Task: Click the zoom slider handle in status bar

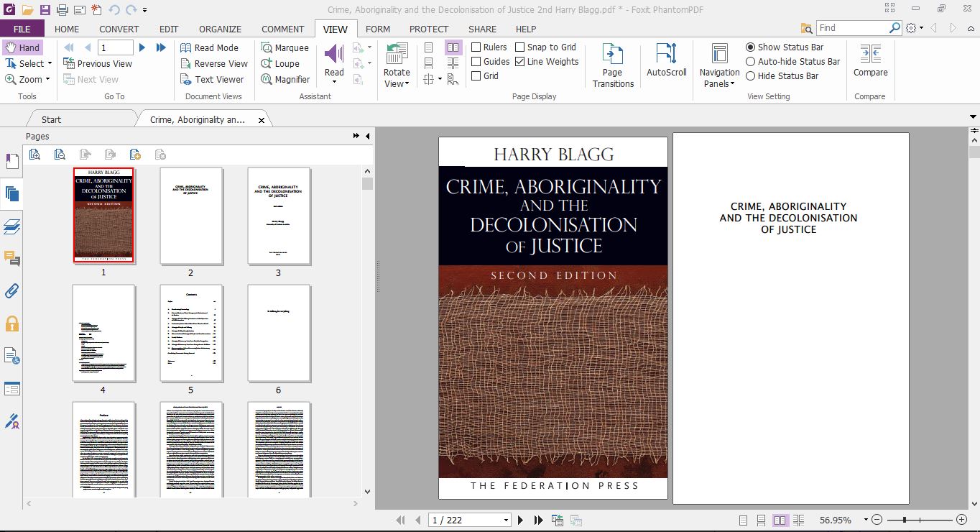Action: (x=905, y=520)
